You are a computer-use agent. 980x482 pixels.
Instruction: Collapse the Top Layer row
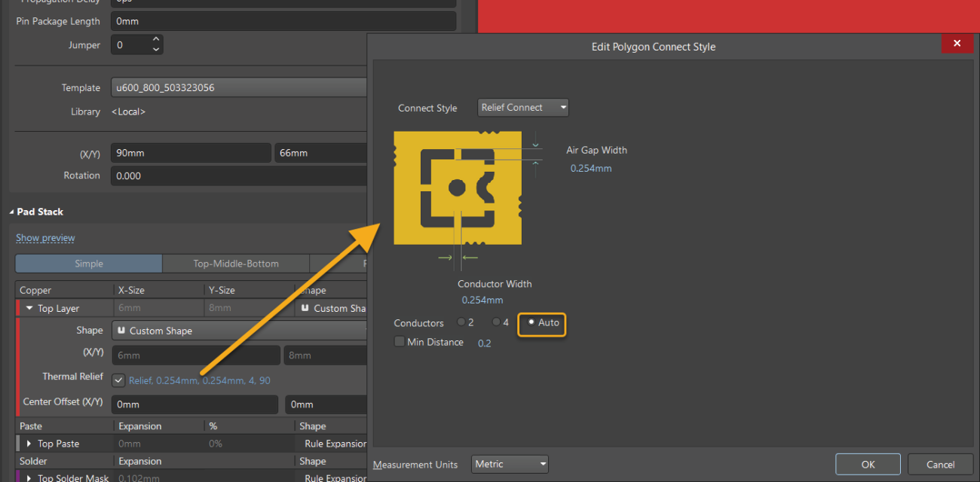point(29,308)
